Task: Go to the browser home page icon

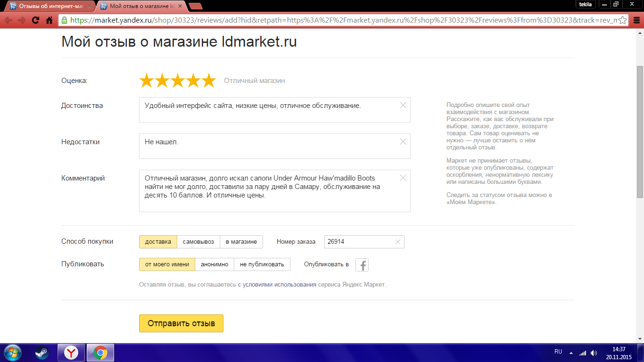Action: pyautogui.click(x=49, y=20)
